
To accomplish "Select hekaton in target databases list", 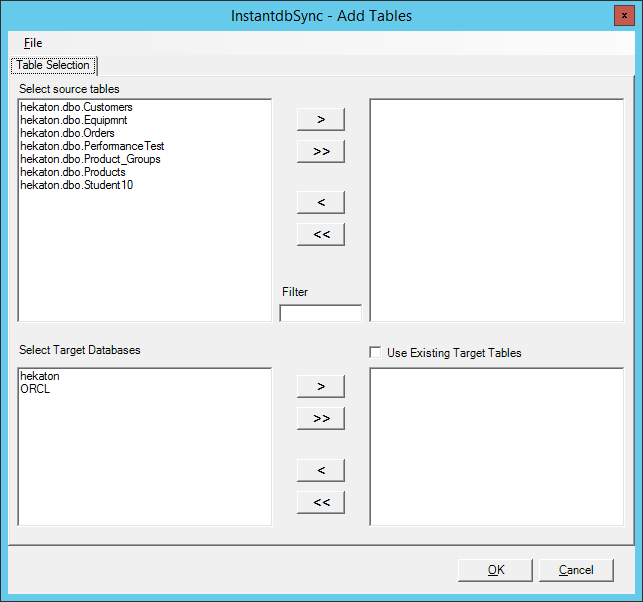I will (x=40, y=376).
